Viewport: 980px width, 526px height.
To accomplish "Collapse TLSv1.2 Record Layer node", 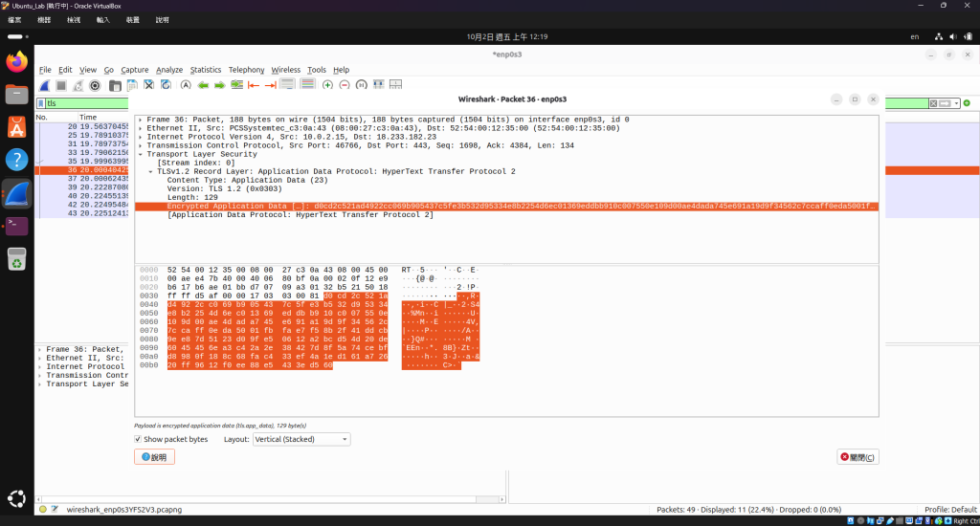I will [x=150, y=171].
